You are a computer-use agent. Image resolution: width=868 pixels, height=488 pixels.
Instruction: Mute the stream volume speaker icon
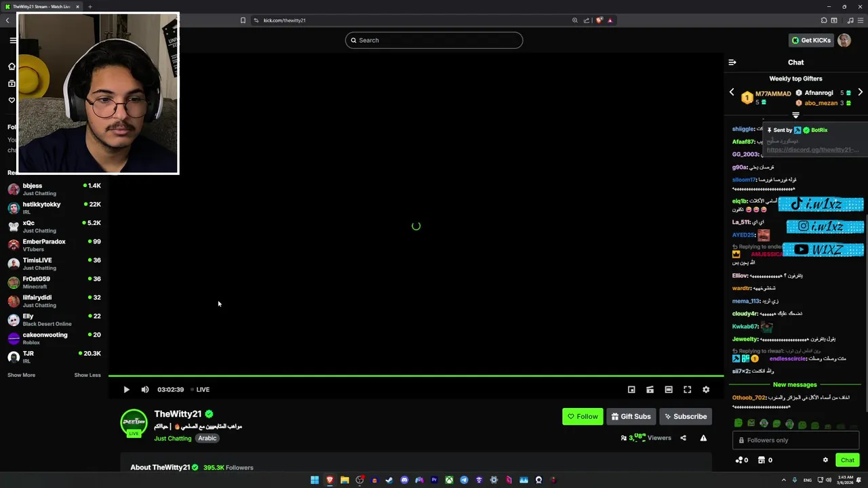click(144, 390)
